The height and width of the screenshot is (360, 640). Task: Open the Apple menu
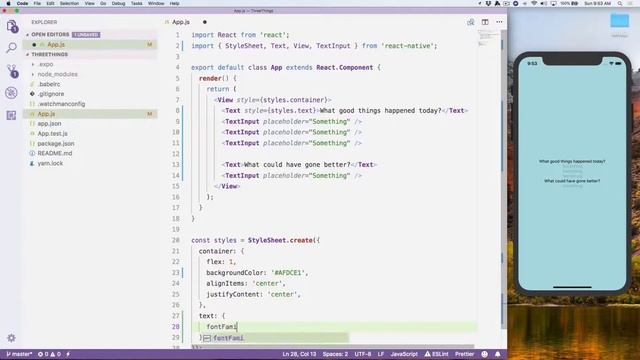coord(8,3)
